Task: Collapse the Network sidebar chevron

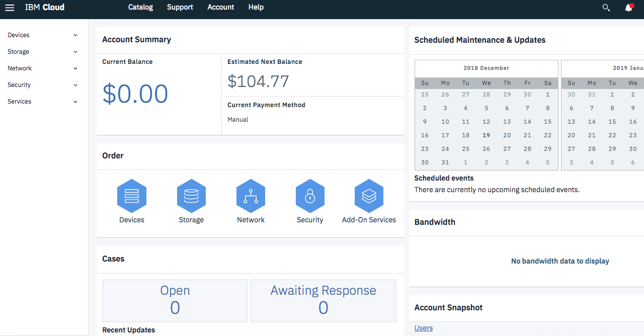Action: click(x=75, y=68)
